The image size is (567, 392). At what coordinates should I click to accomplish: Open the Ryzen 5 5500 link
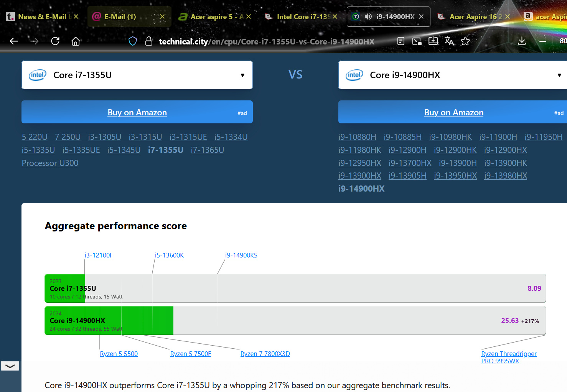(119, 354)
